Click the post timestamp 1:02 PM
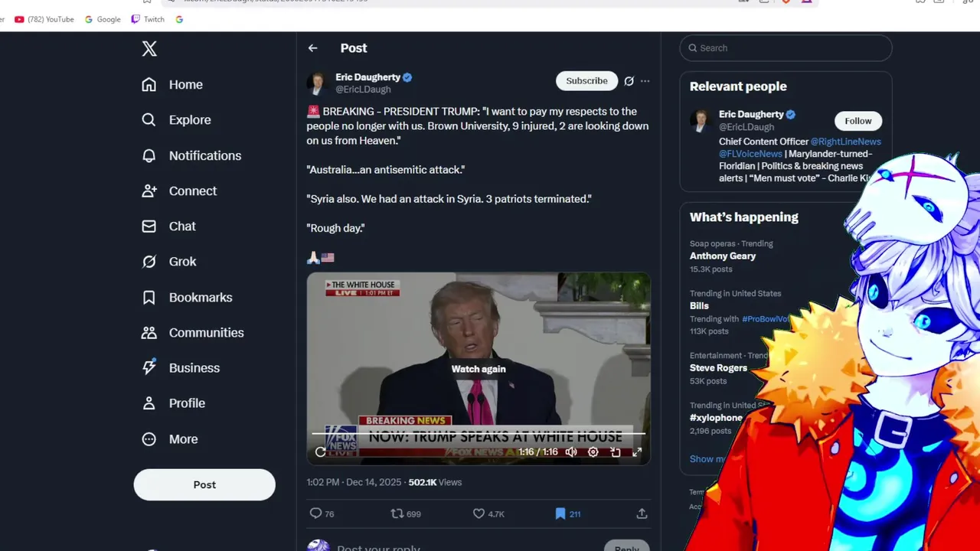The width and height of the screenshot is (980, 551). (x=354, y=482)
